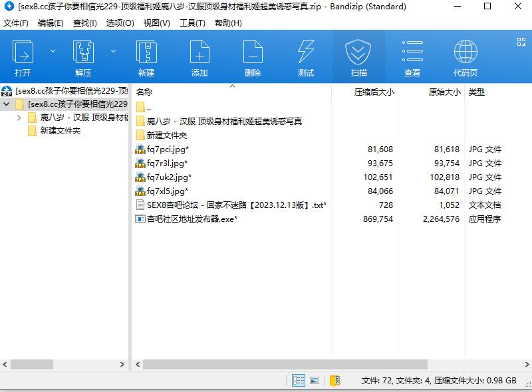Click the compressed size 81,608
The height and width of the screenshot is (392, 532).
coord(380,149)
